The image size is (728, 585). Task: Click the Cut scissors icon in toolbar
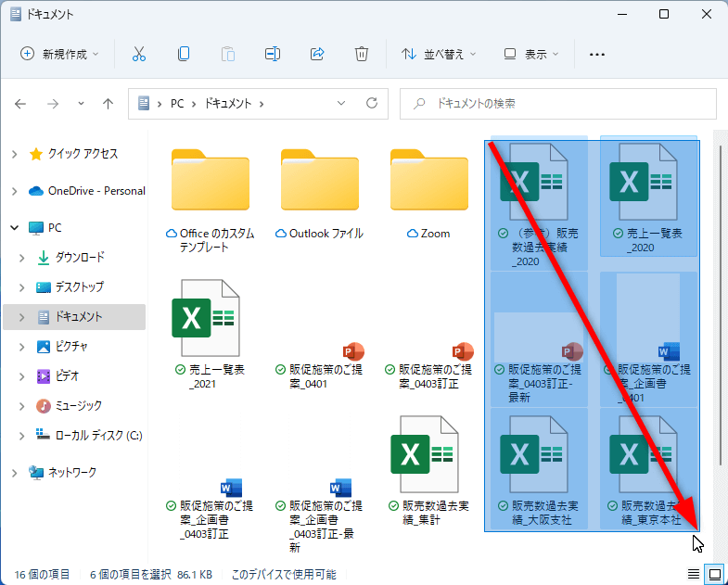tap(139, 54)
